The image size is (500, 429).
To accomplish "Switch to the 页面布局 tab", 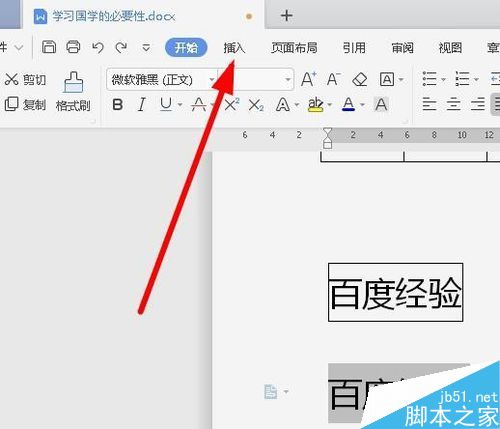I will (x=294, y=48).
